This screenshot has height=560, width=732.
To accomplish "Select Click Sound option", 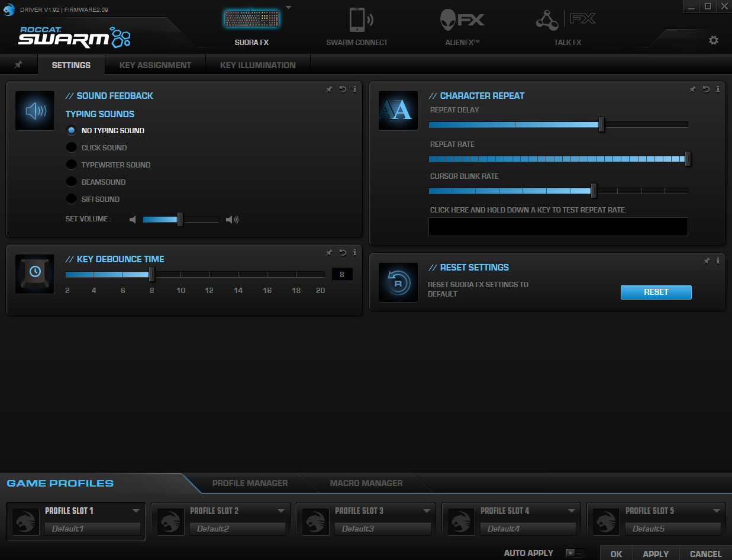I will (x=98, y=148).
